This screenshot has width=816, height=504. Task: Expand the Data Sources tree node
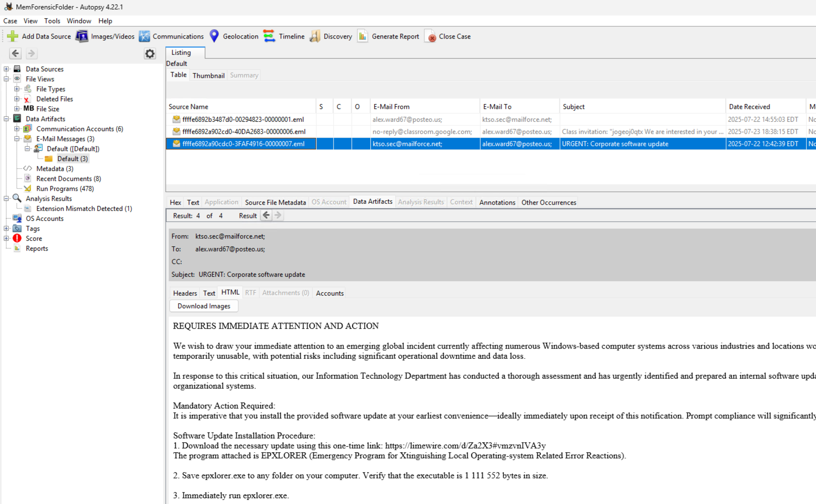pyautogui.click(x=7, y=69)
